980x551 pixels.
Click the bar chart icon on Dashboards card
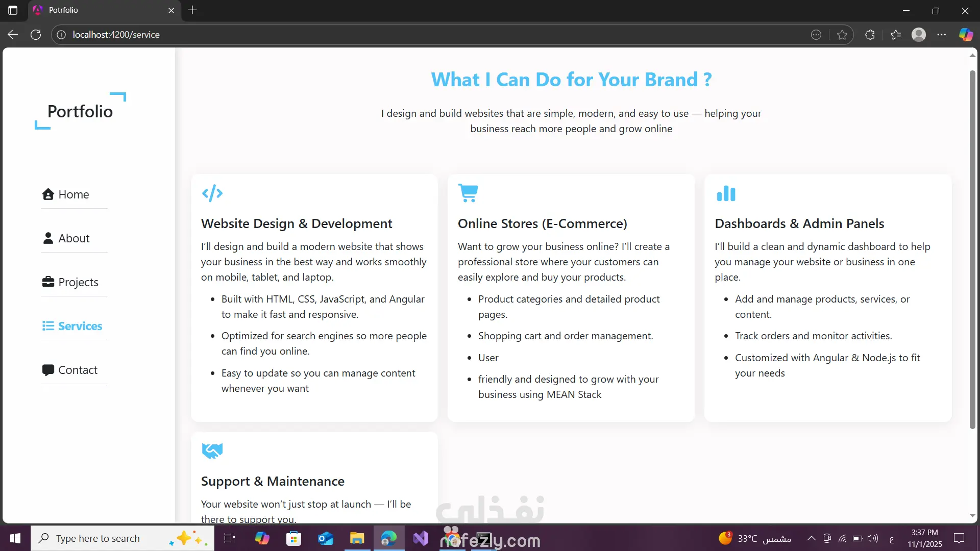pos(726,193)
